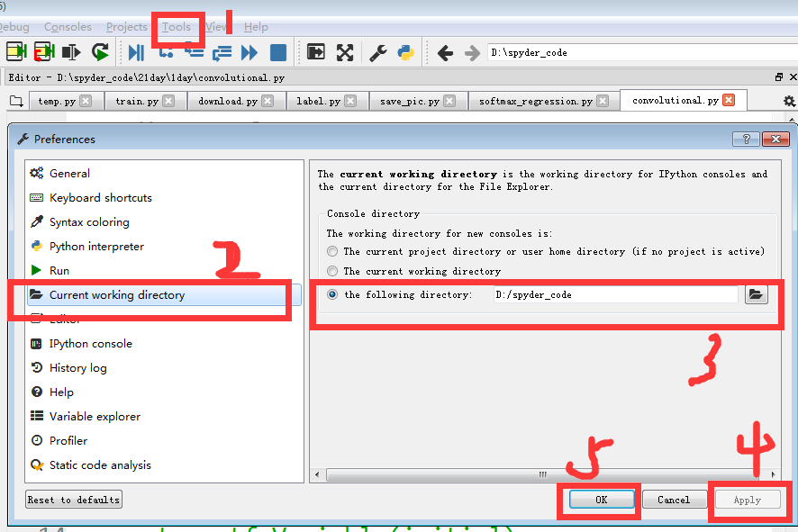Click the blue Stop debugging square icon

[x=278, y=52]
